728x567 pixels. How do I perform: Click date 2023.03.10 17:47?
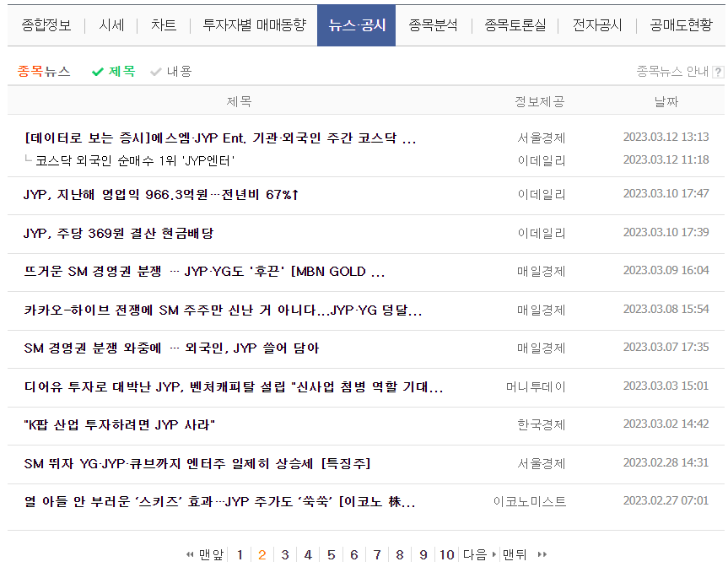tap(666, 194)
